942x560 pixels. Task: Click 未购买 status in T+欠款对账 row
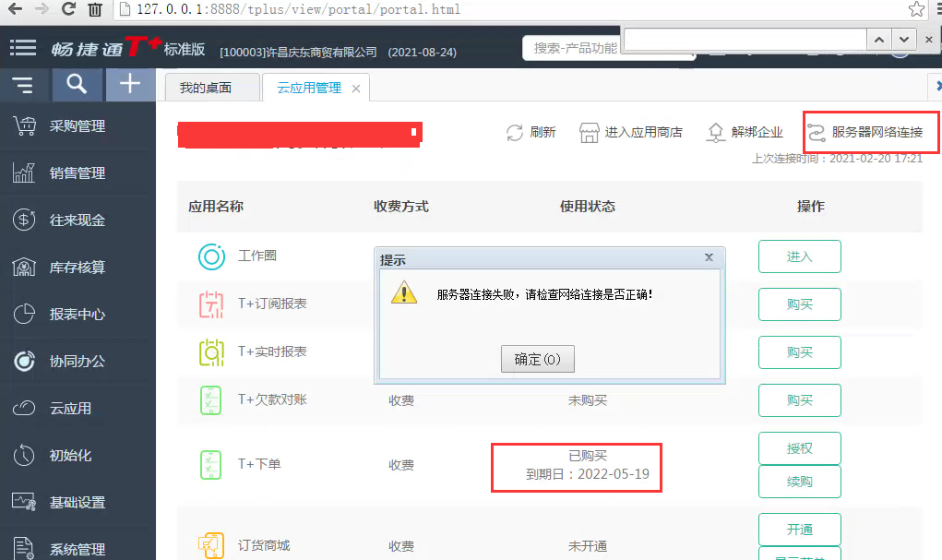click(588, 400)
